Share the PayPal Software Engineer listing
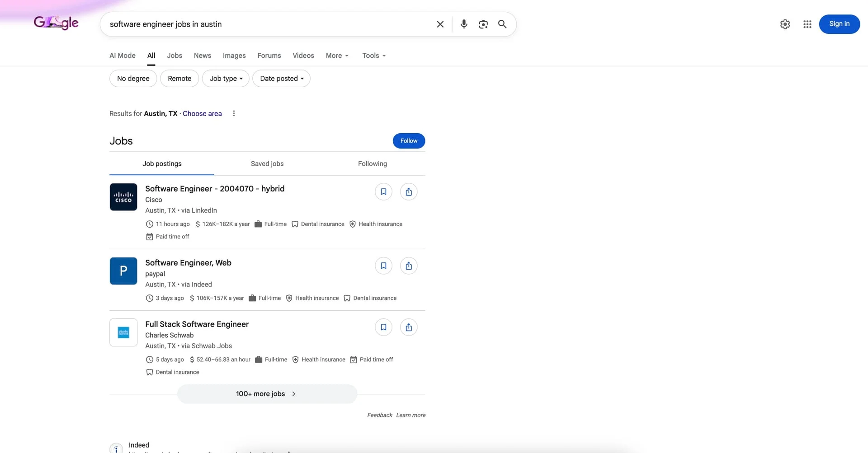 pos(408,266)
